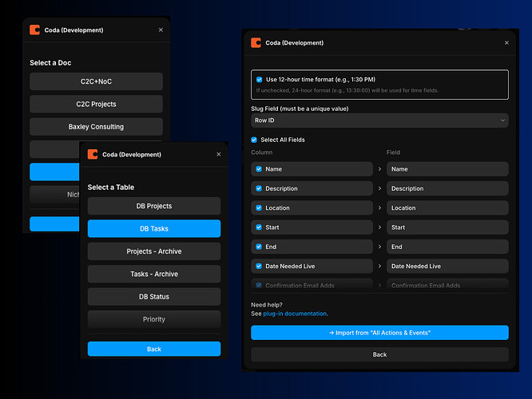Edit the Location field input
The height and width of the screenshot is (399, 532).
point(447,207)
